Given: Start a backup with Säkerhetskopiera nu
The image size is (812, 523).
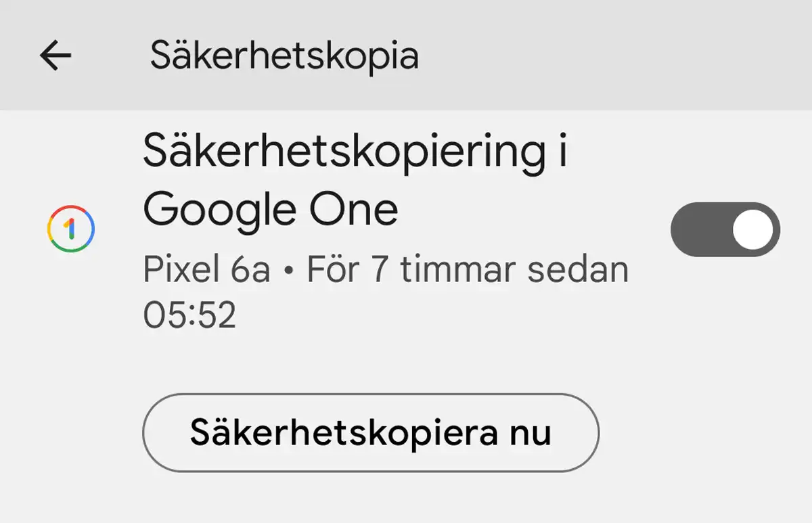Looking at the screenshot, I should pos(371,432).
